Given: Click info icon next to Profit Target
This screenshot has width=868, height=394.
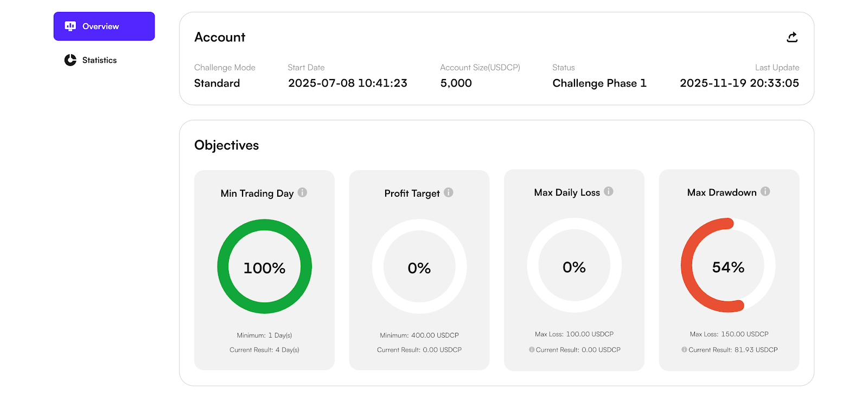Looking at the screenshot, I should click(449, 192).
